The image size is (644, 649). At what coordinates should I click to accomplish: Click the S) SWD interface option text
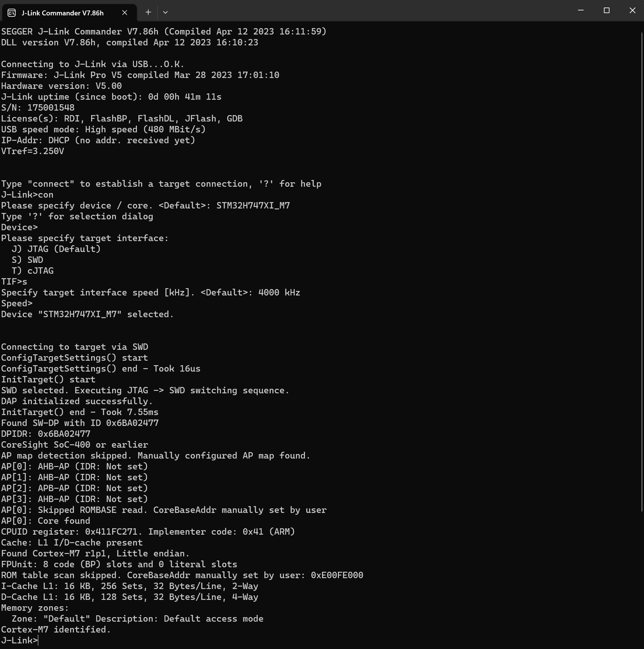point(27,260)
